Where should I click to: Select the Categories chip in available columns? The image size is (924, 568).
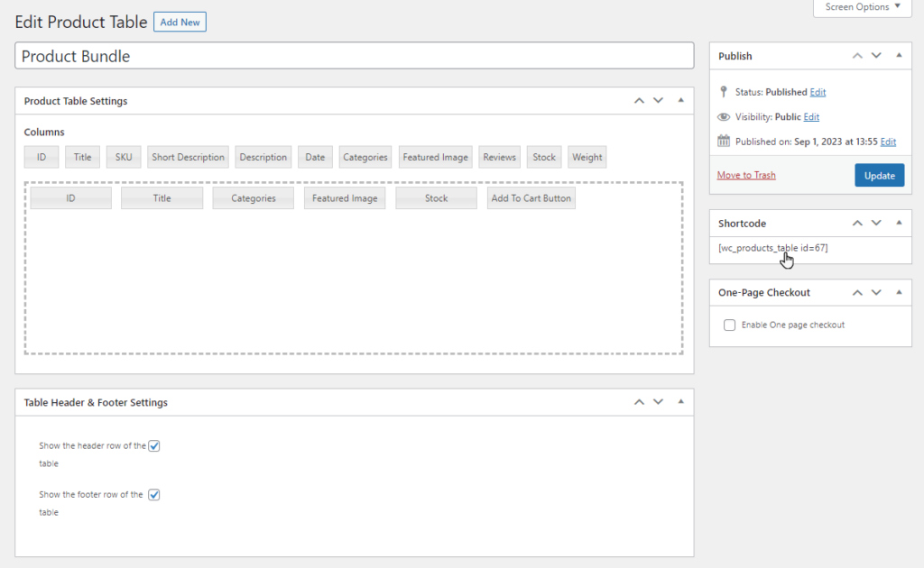365,157
